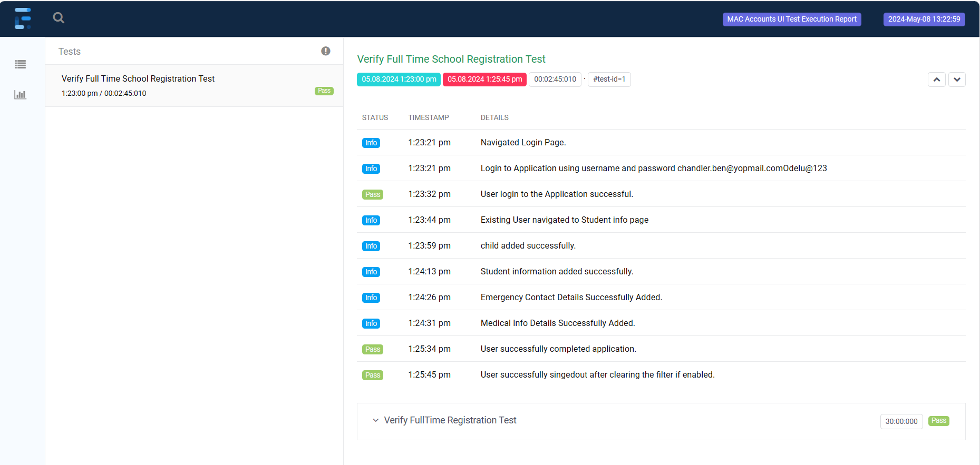Switch to the test list view icon
This screenshot has width=980, height=465.
pyautogui.click(x=21, y=64)
